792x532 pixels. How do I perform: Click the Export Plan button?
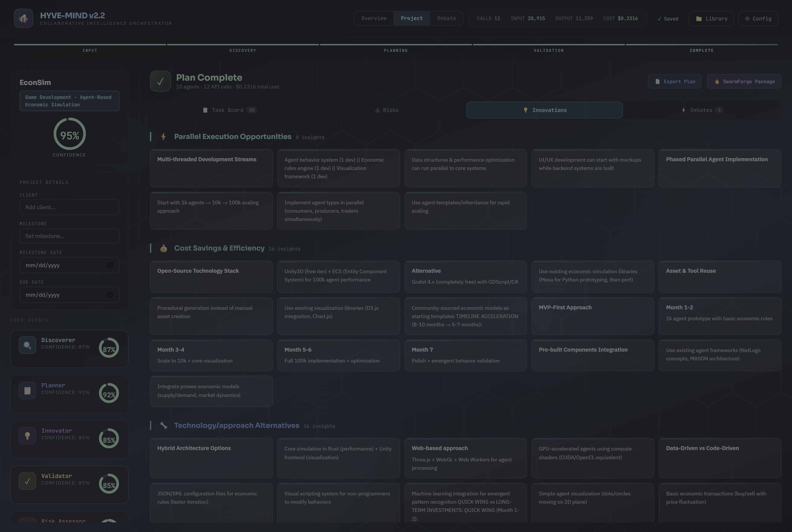[x=674, y=82]
